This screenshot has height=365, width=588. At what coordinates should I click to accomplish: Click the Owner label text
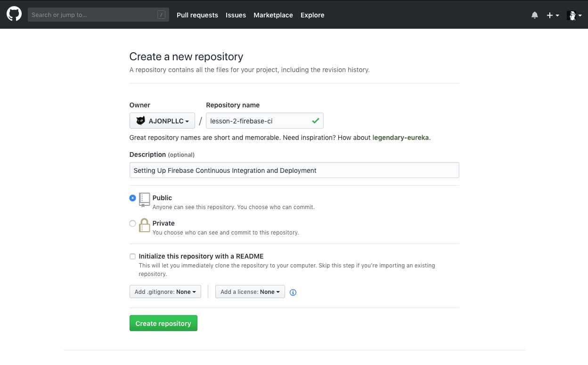[x=140, y=105]
